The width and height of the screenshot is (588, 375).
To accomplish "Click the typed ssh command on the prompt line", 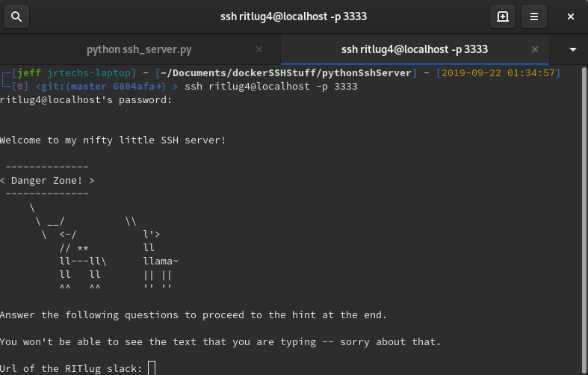I will pyautogui.click(x=270, y=87).
